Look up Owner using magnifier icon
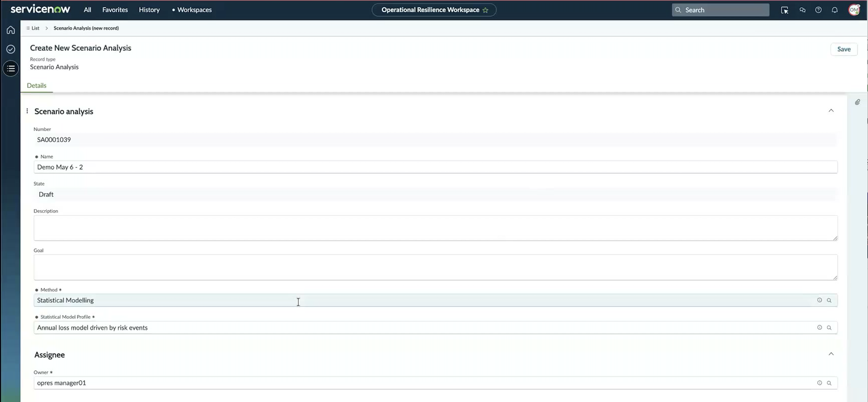This screenshot has width=868, height=402. 829,383
